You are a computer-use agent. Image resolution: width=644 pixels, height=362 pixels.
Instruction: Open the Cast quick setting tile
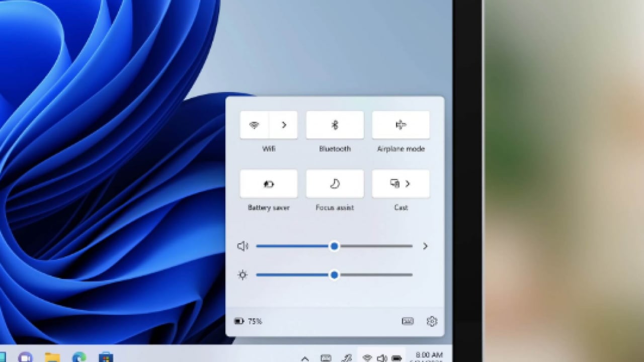coord(400,184)
